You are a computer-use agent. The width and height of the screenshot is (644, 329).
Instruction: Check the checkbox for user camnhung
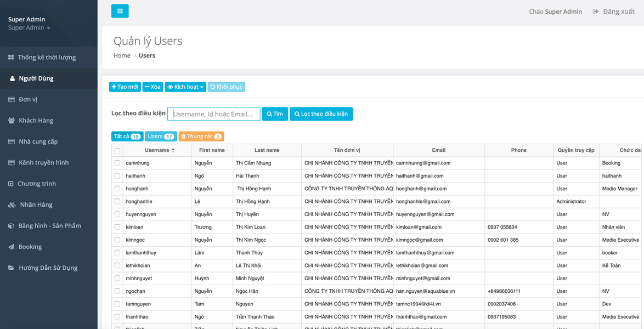click(x=117, y=163)
